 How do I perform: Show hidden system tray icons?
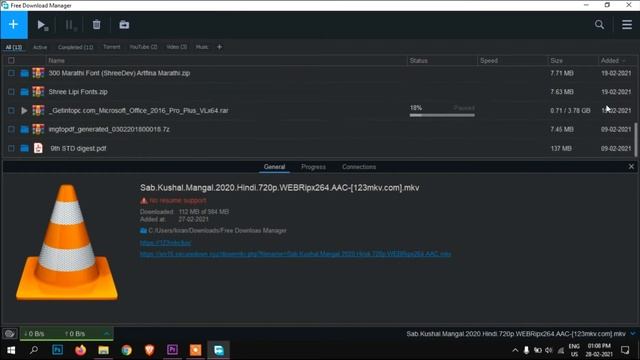point(515,350)
